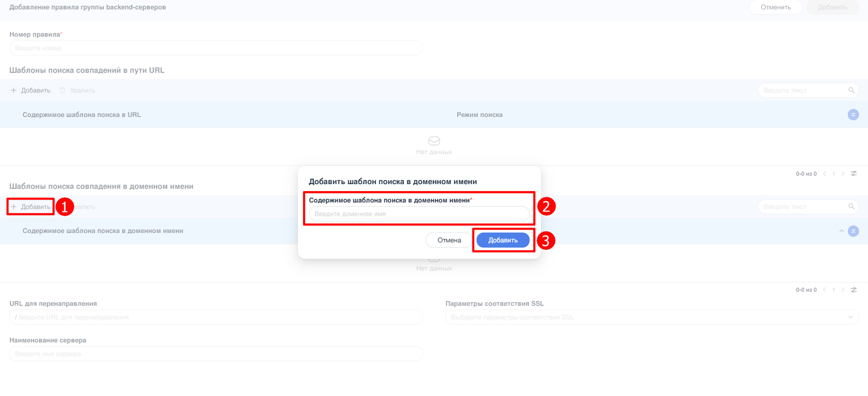Focus the domain name input in dialog
868x396 pixels.
419,214
